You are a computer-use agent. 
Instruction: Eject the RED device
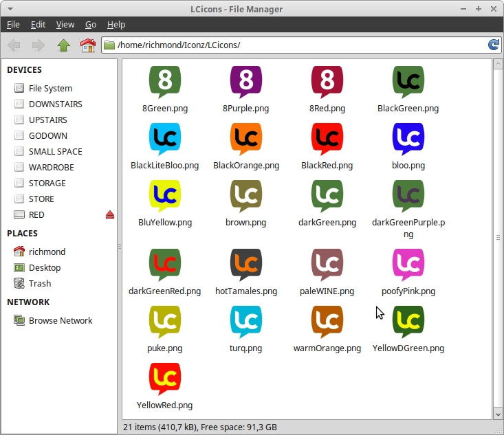109,215
